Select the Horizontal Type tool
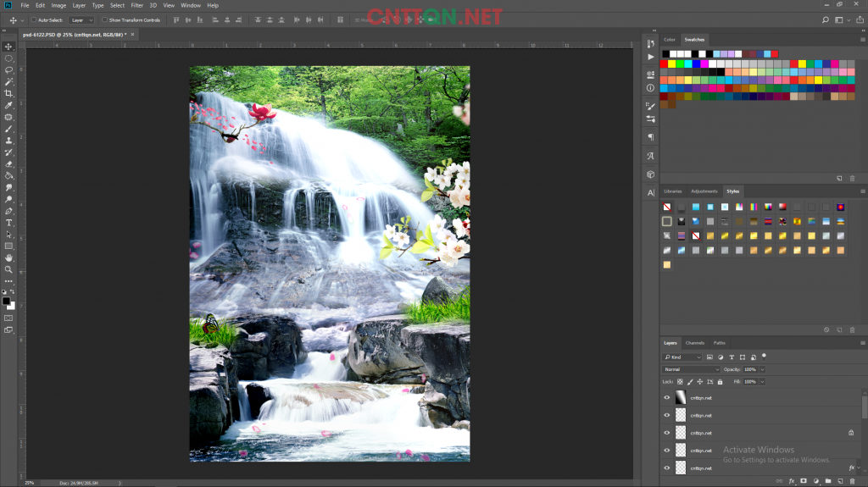 click(x=8, y=223)
